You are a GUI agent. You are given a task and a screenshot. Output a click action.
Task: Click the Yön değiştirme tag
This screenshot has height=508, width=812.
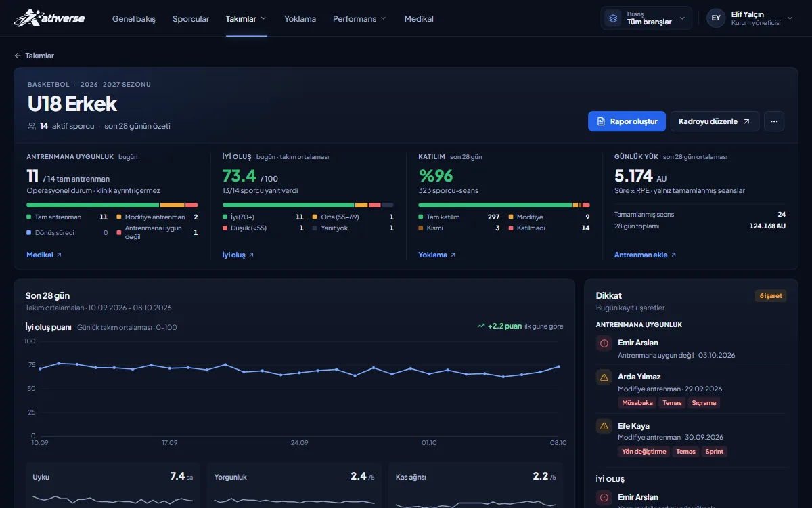[644, 452]
